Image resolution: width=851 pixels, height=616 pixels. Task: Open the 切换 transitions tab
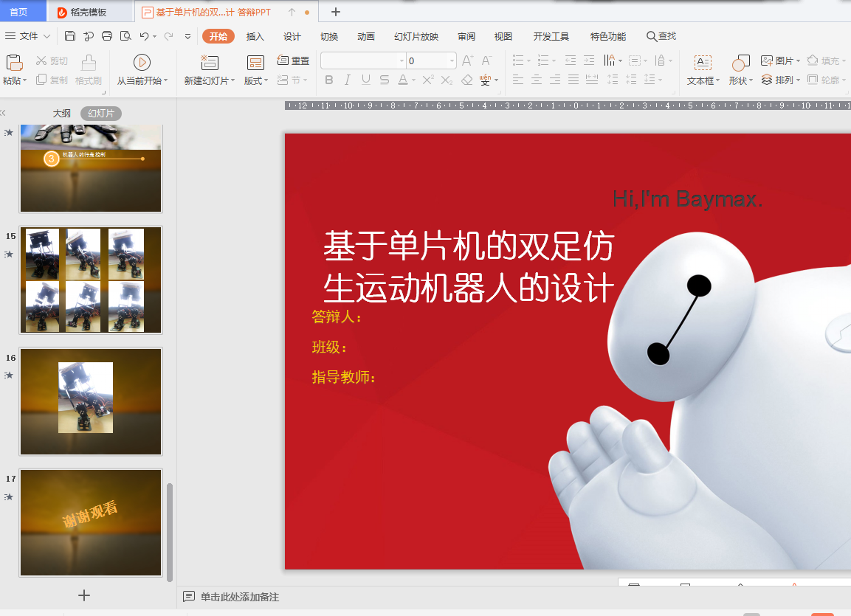(x=329, y=36)
